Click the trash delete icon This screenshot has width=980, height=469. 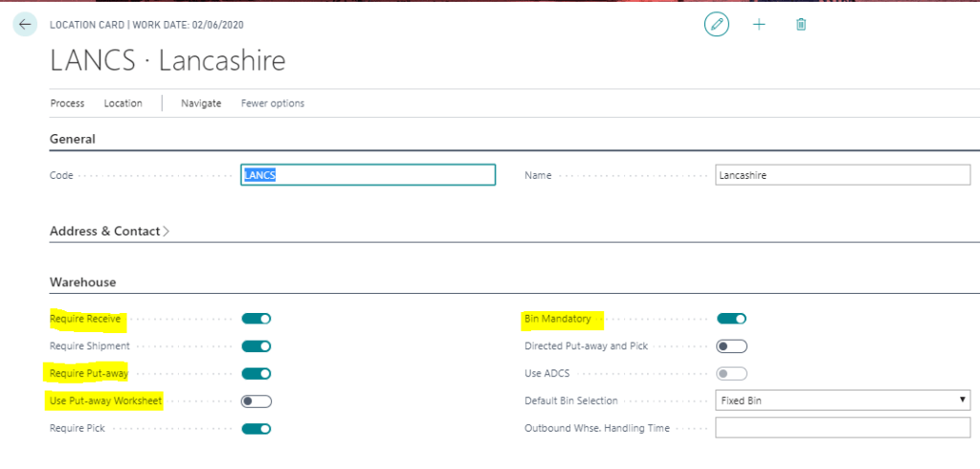pos(801,25)
